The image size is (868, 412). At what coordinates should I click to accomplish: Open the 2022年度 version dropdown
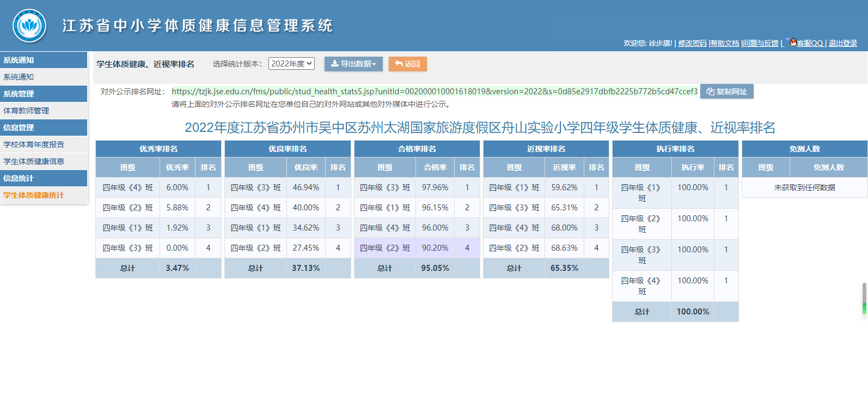(291, 64)
